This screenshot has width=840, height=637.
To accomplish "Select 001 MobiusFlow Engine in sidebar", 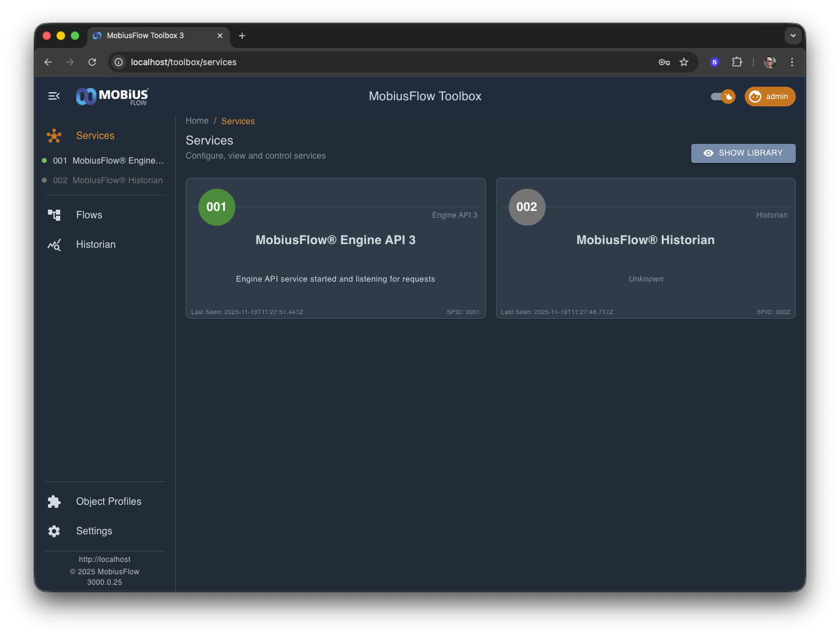I will pyautogui.click(x=108, y=160).
